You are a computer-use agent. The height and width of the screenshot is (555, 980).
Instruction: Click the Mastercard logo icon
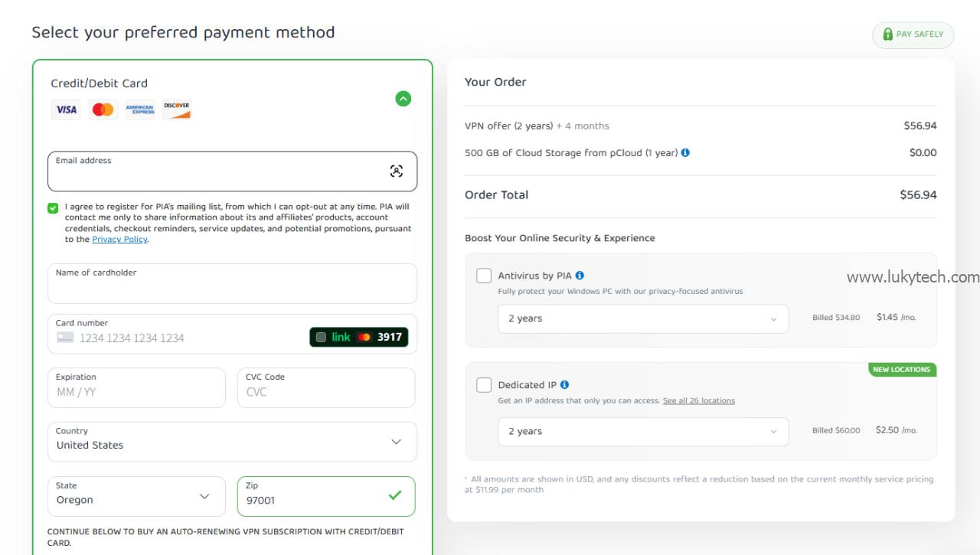[103, 109]
